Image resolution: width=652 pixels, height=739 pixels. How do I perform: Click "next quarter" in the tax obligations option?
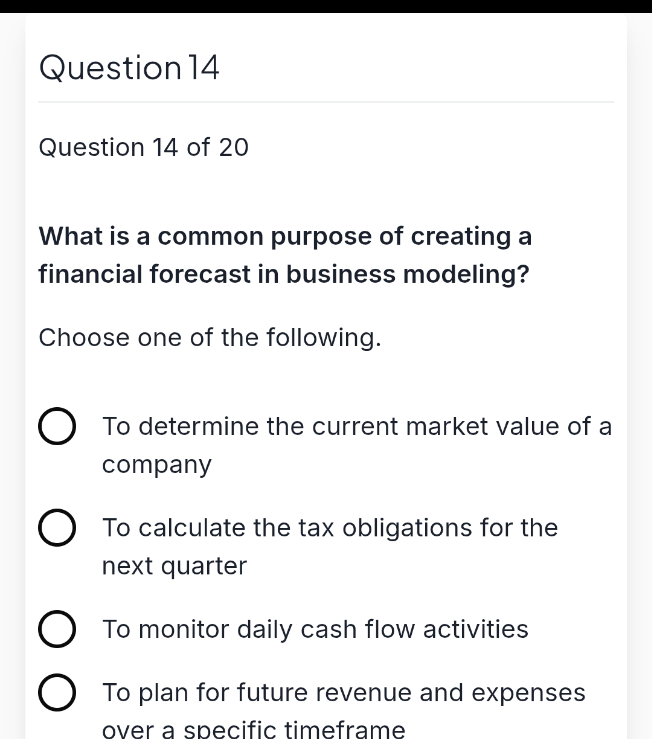[x=174, y=567]
